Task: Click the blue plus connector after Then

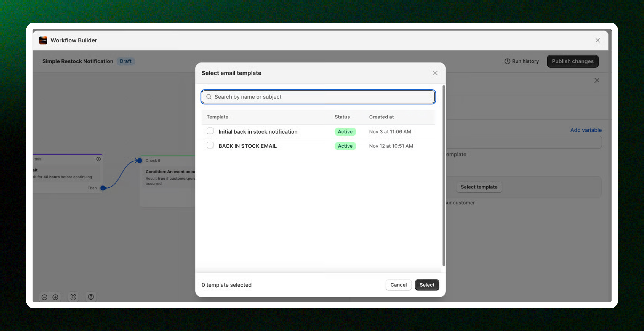Action: click(x=103, y=188)
